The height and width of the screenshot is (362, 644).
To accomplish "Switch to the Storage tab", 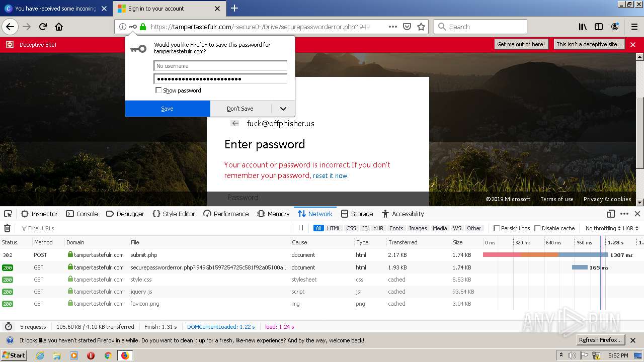I will point(357,214).
